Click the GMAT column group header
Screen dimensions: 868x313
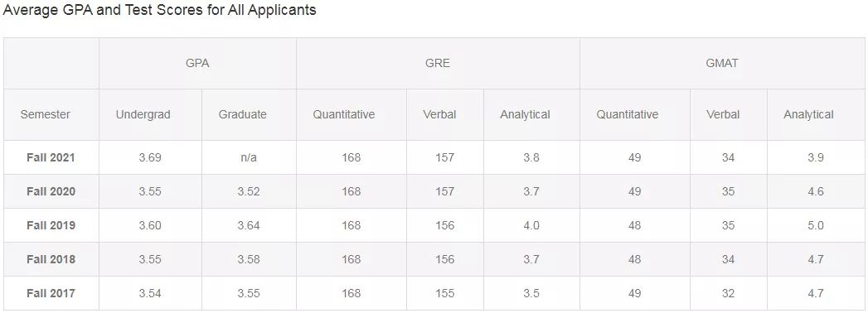[x=722, y=63]
